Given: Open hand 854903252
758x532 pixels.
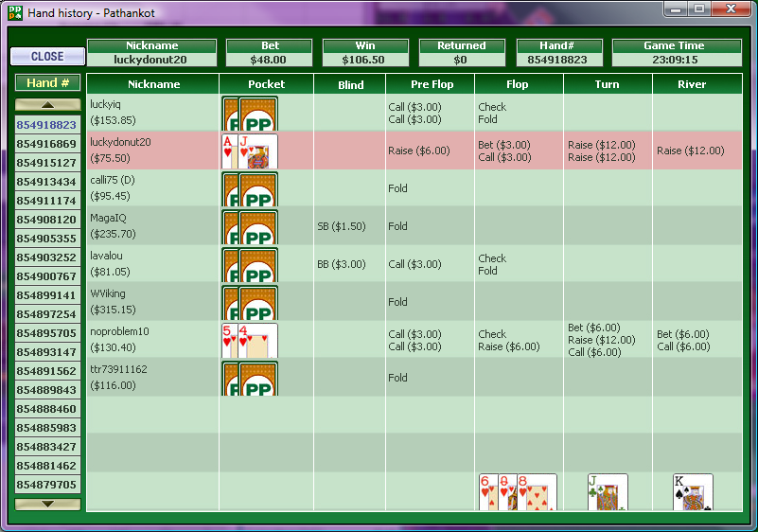Looking at the screenshot, I should click(46, 257).
